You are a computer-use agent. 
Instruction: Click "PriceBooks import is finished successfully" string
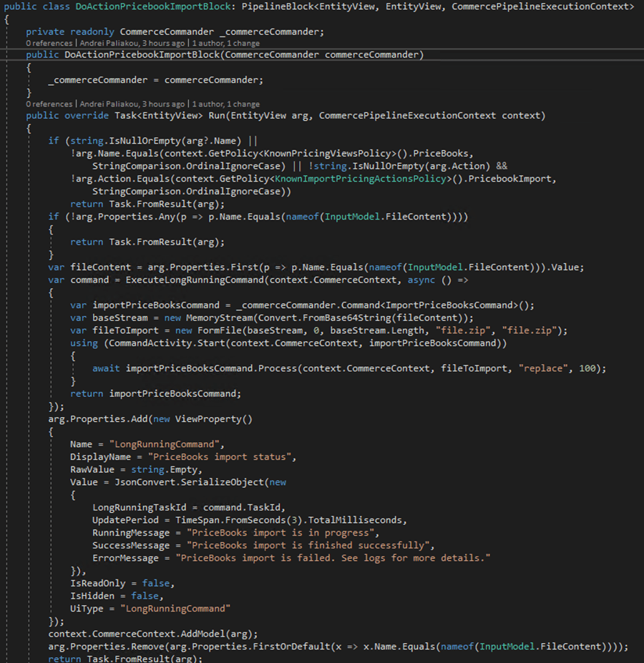point(308,546)
